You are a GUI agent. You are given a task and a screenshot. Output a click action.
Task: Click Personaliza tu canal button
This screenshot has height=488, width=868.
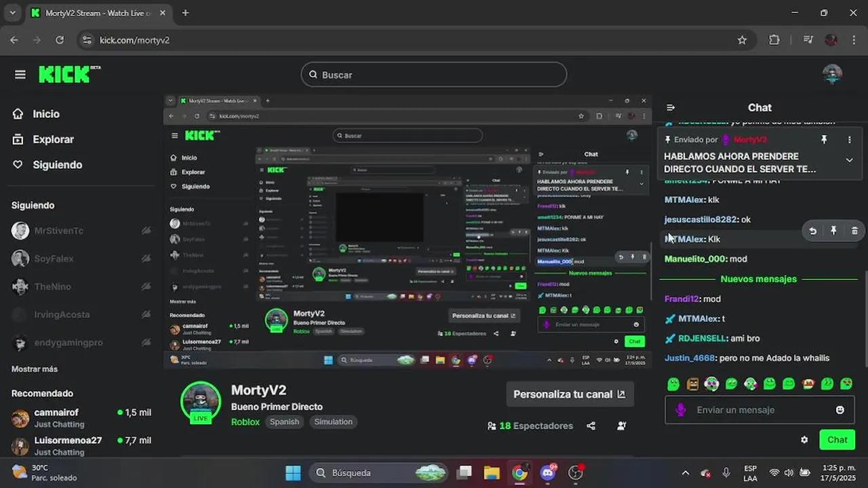570,394
